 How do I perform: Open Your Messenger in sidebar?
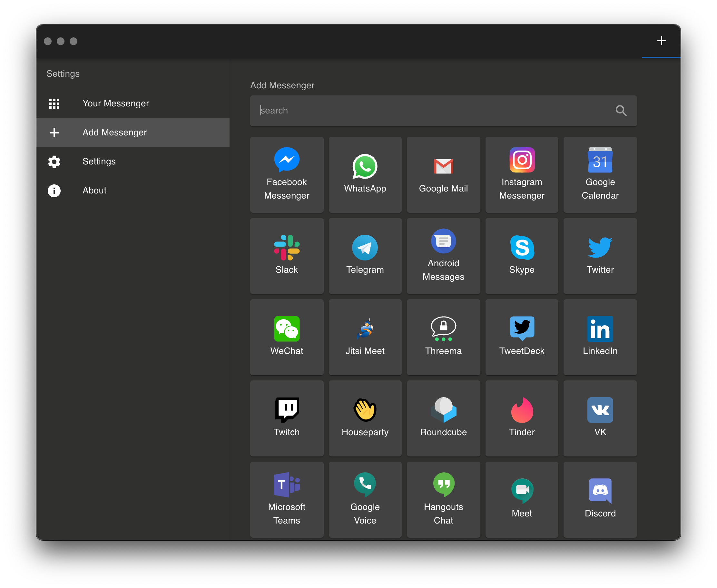coord(133,103)
